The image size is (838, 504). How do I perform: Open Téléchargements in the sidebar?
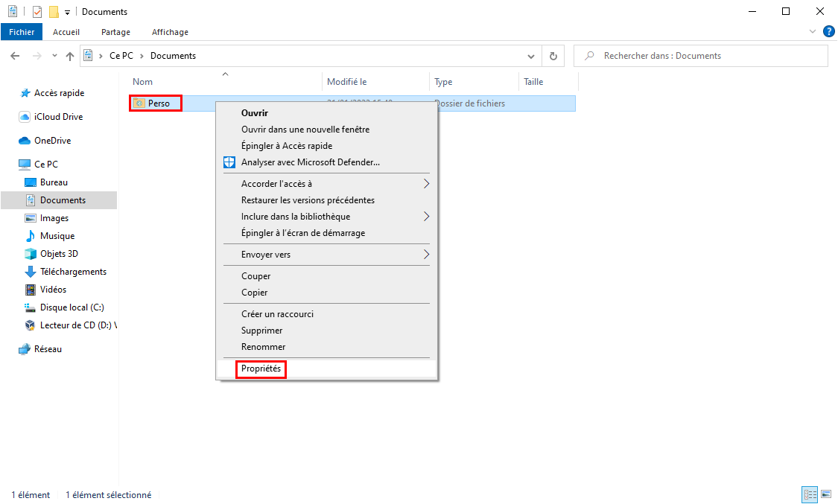66,272
